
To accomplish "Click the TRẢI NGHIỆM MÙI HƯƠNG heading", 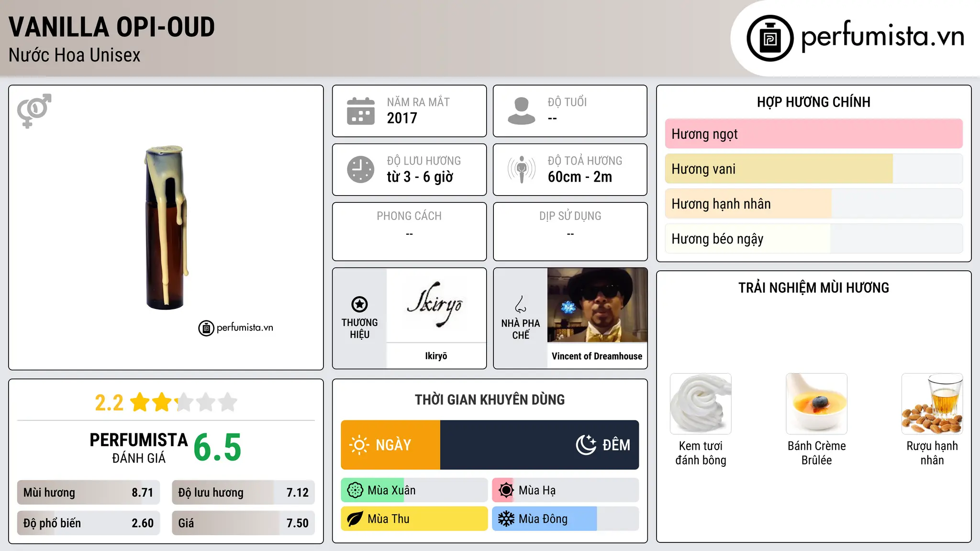I will coord(813,288).
